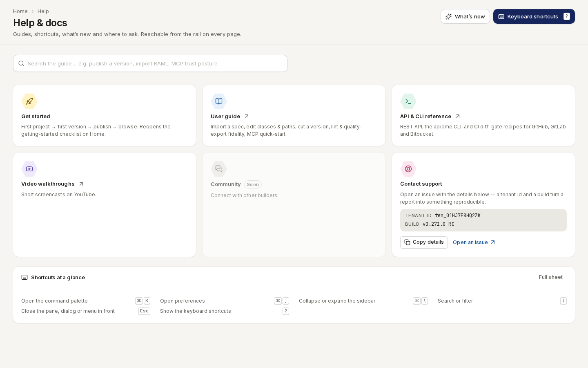Copy support details to clipboard
588x368 pixels.
(424, 242)
